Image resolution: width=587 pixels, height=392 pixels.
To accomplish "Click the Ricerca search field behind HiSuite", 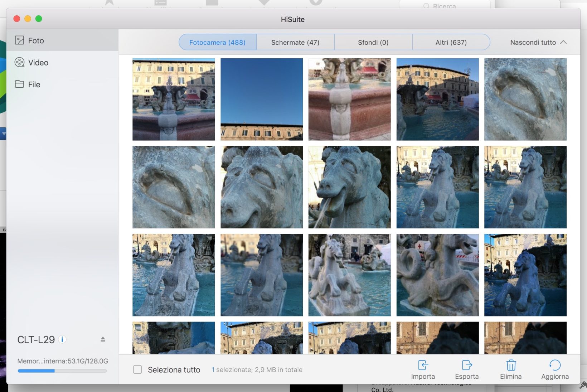I will coord(445,5).
